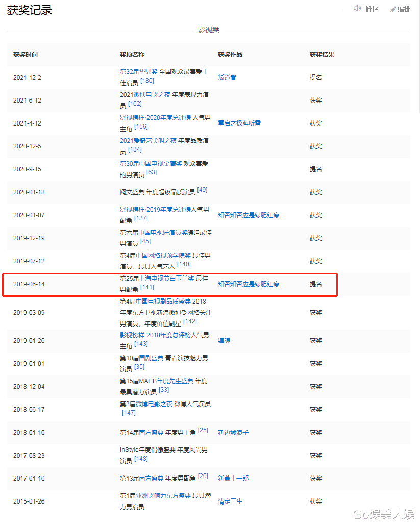This screenshot has width=420, height=527.
Task: Open the 第32届华鼎奖 link
Action: tap(138, 72)
